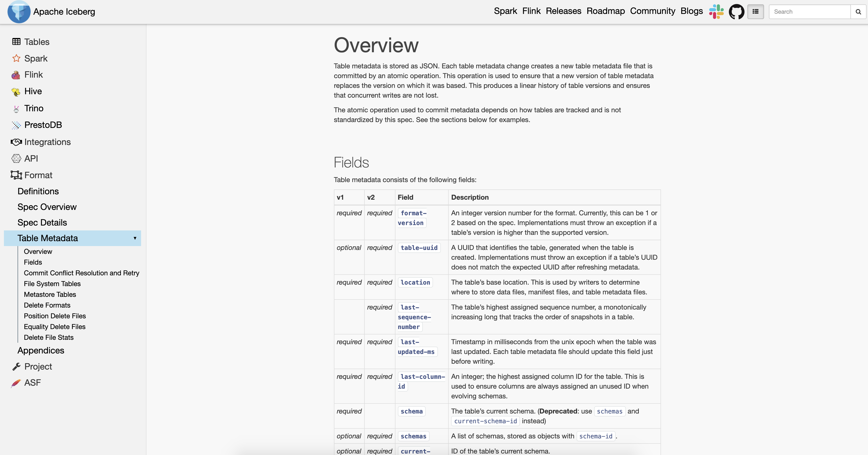Click the Spark star icon in sidebar
The height and width of the screenshot is (455, 868).
coord(16,58)
